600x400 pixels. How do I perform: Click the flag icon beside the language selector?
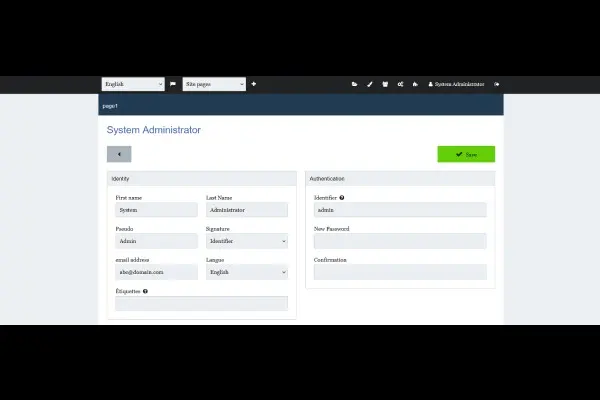point(172,84)
